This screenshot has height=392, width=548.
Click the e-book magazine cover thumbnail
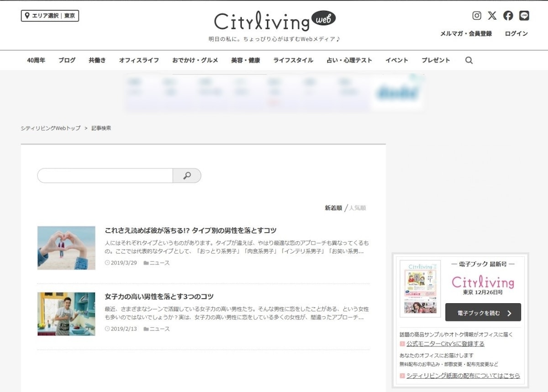pos(420,289)
